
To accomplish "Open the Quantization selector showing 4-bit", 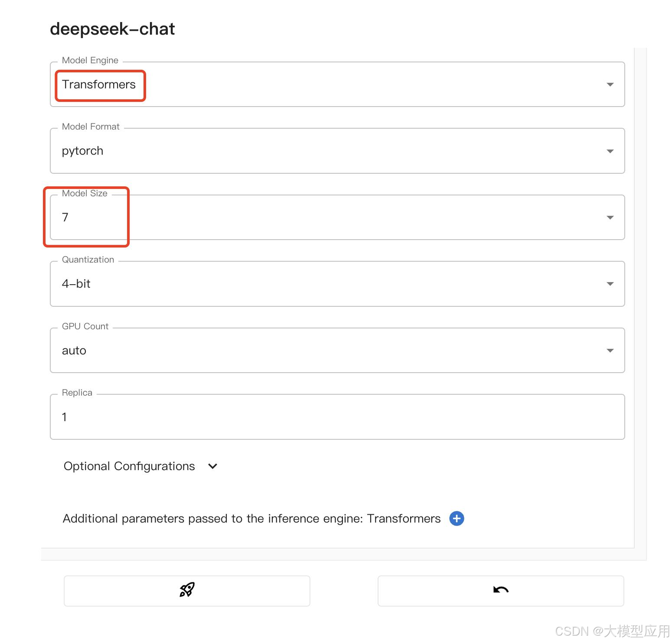I will tap(303, 283).
